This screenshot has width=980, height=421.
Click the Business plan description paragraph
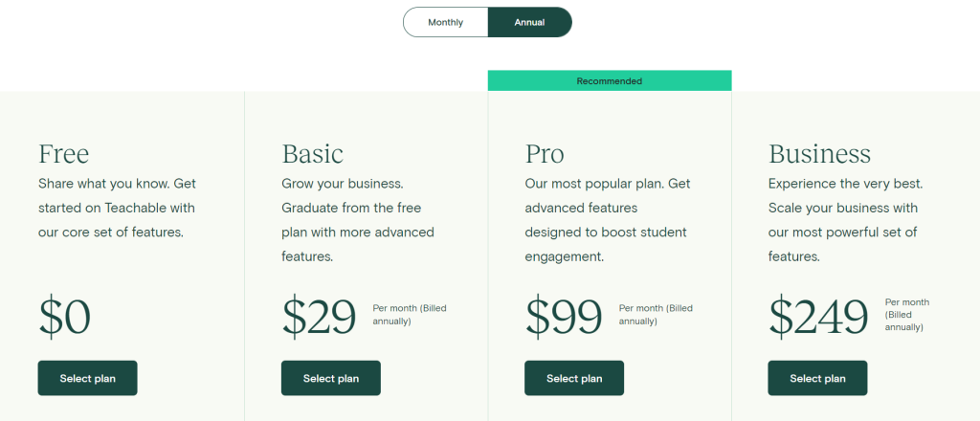click(846, 220)
